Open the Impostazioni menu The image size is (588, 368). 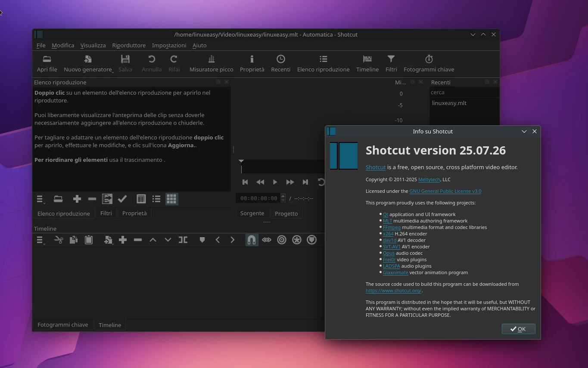(169, 45)
